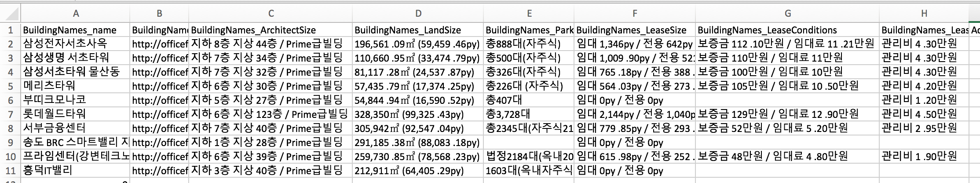Click cell 삼성생명 서초타워
The width and height of the screenshot is (980, 183).
tap(76, 58)
